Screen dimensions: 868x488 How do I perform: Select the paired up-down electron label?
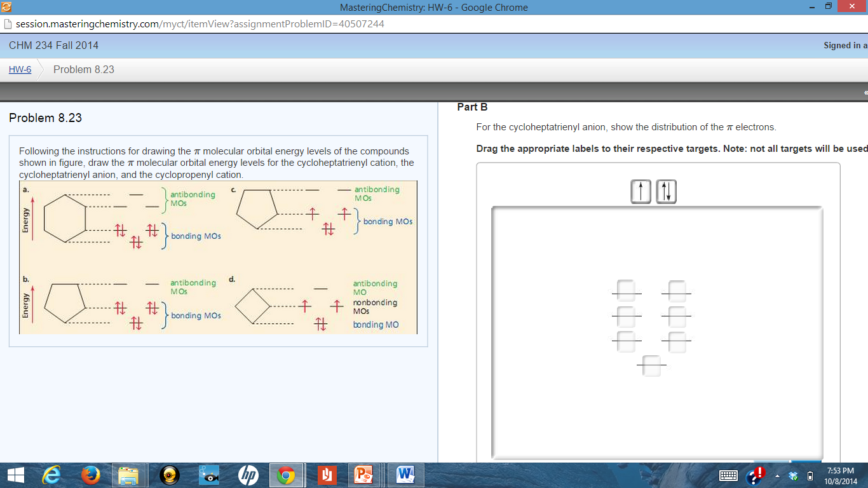click(665, 191)
